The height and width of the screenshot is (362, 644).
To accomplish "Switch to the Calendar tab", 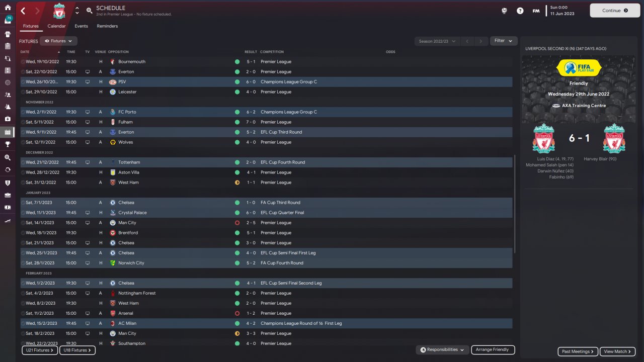I will pos(56,26).
